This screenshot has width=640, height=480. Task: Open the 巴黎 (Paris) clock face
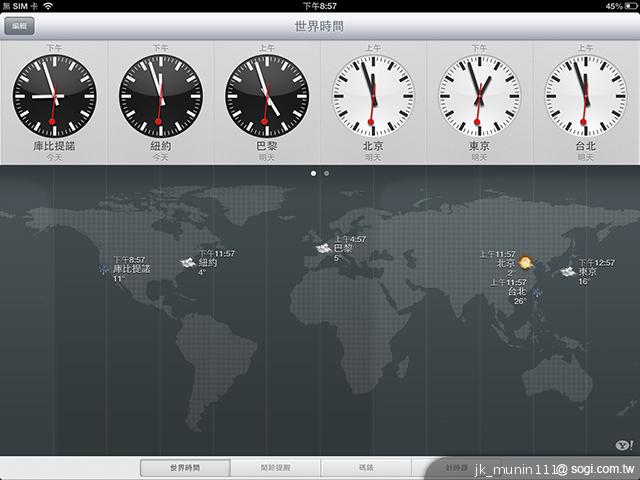point(267,96)
